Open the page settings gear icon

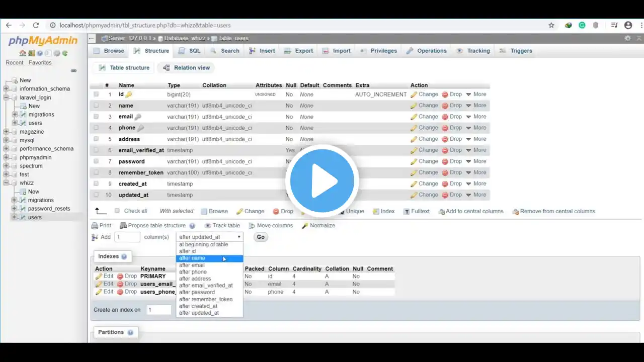tap(627, 38)
